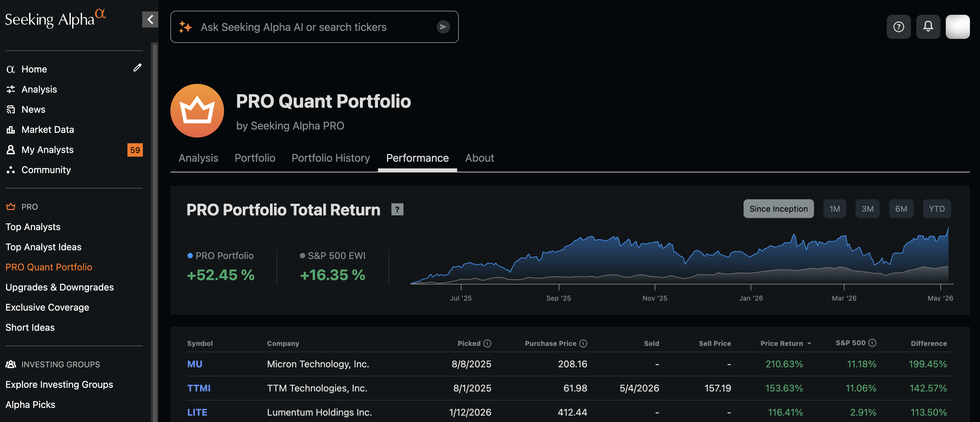Screen dimensions: 980x422
Task: Click the S&P 500 EWI gray legend dot
Action: tap(302, 256)
